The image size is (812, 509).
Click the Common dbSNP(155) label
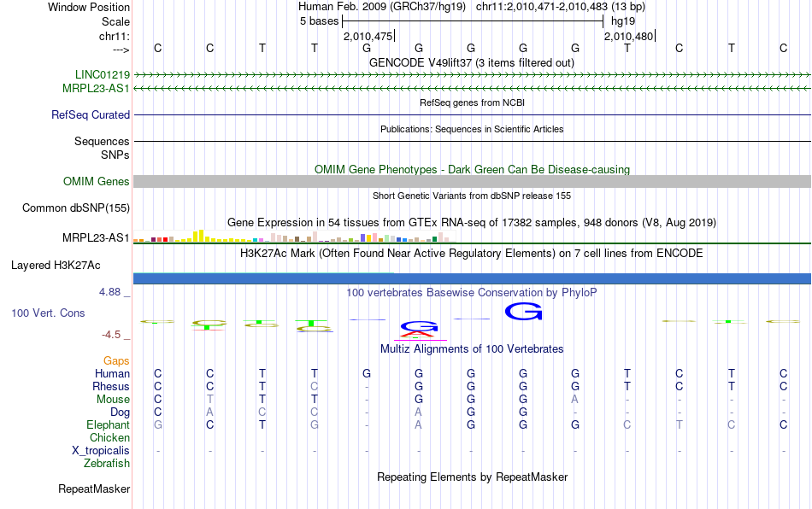76,208
